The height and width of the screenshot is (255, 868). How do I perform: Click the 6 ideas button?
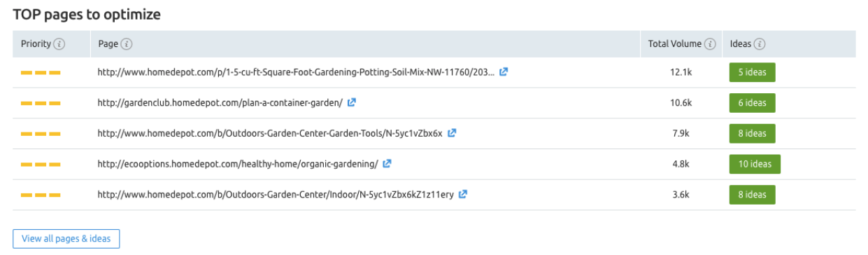(752, 103)
